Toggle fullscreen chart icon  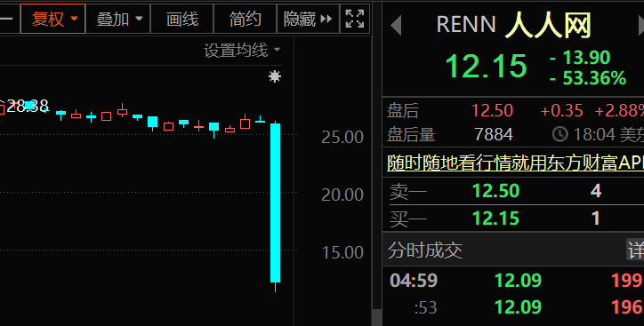click(355, 19)
